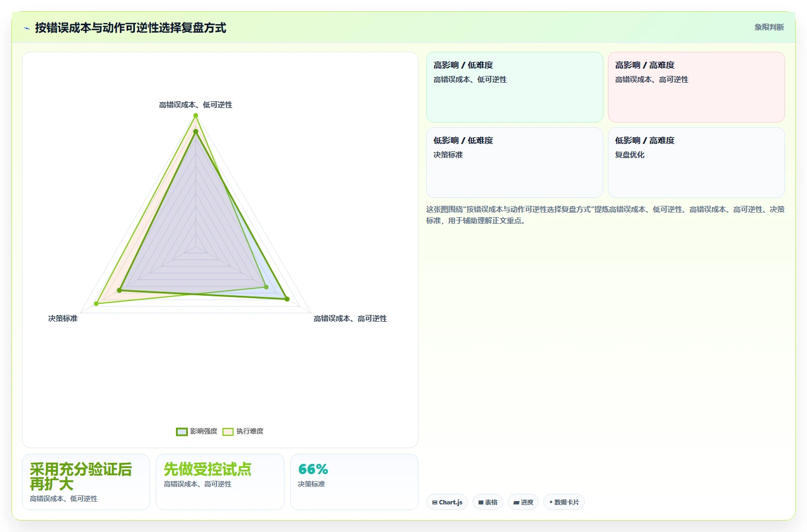Click the 执行难度 legend label
Viewport: 807px width, 532px height.
[250, 431]
